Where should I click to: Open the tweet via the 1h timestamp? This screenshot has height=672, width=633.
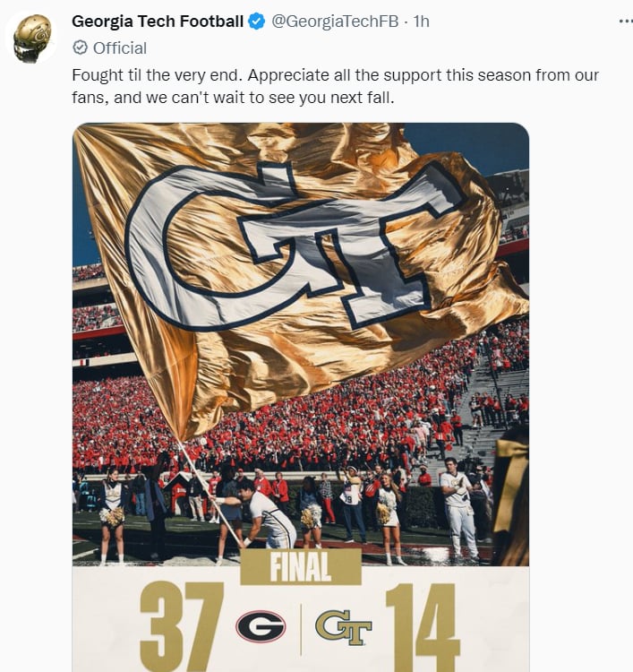(421, 21)
